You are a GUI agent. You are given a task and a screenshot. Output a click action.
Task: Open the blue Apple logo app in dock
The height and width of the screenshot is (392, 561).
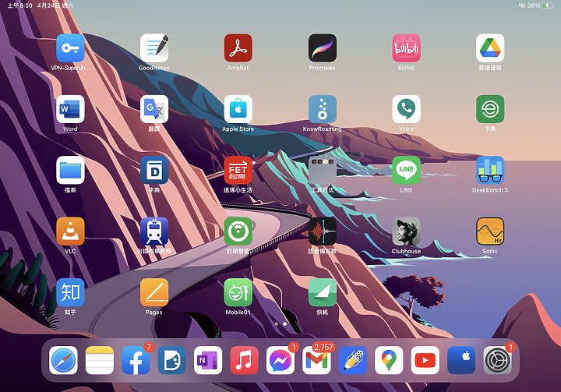point(461,360)
